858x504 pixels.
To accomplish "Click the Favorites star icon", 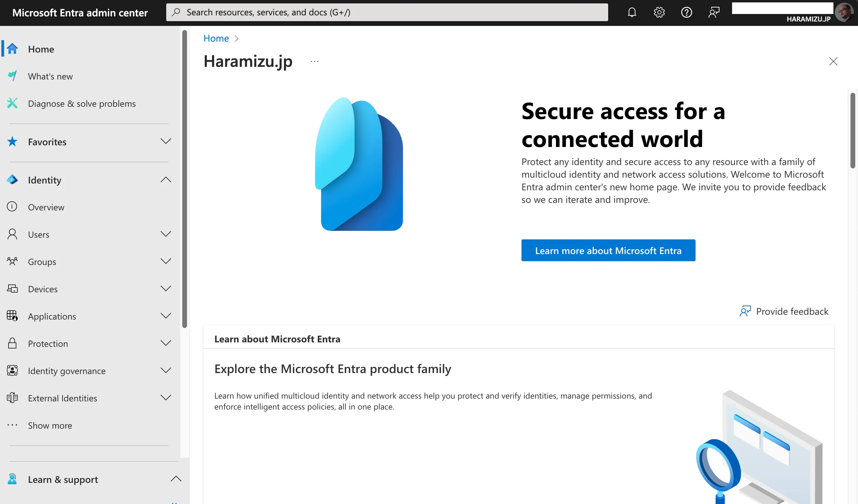I will [x=12, y=142].
